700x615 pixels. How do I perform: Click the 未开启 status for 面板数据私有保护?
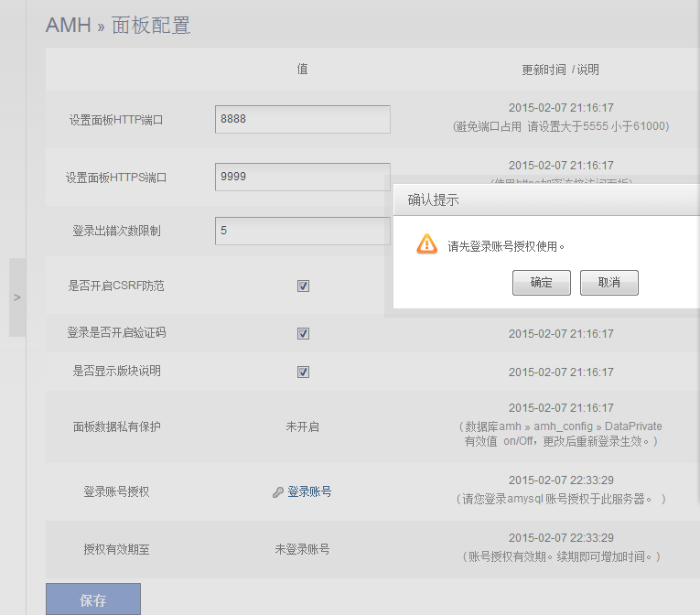click(x=303, y=426)
